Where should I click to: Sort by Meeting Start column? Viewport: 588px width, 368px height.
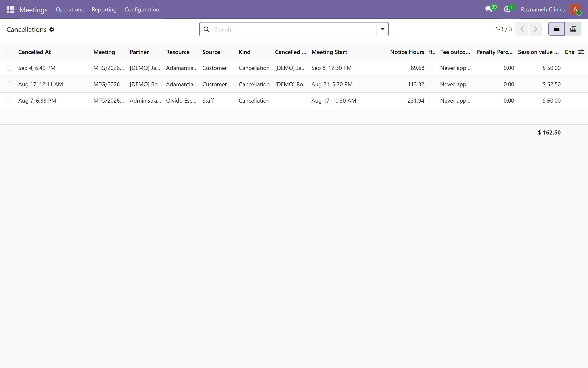329,52
